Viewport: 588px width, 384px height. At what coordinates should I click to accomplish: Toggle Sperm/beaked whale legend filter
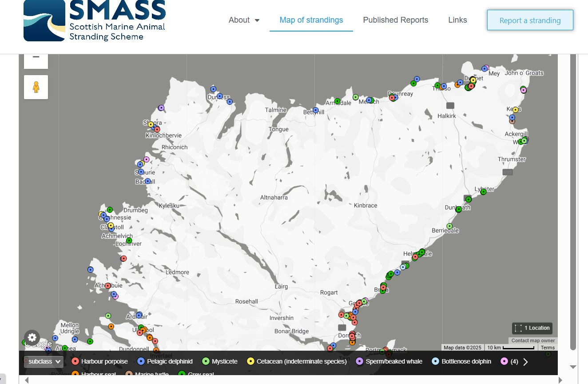click(389, 361)
